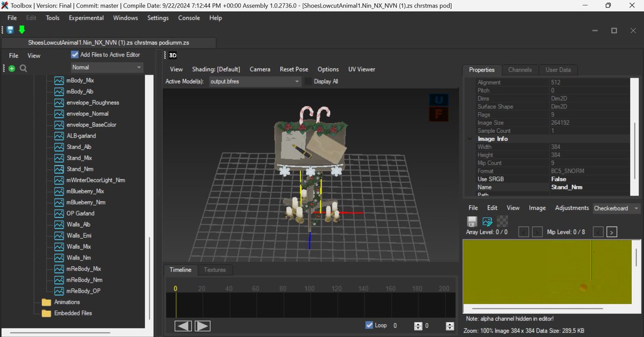
Task: Click the Name field Stand_Nrm value
Action: (x=567, y=187)
